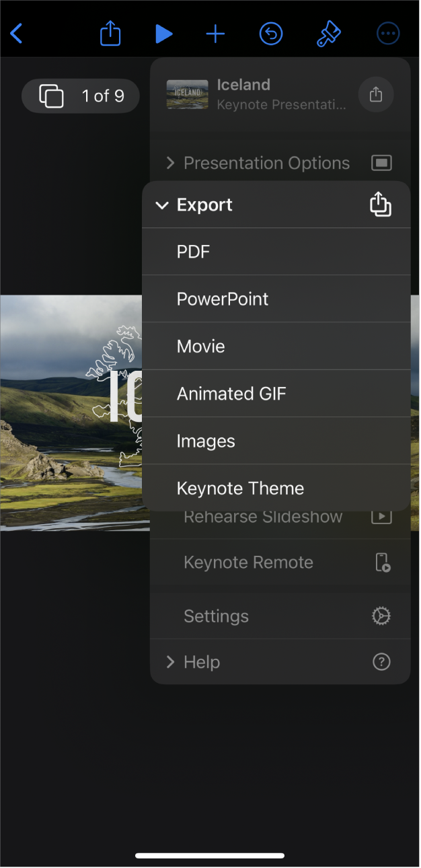Pick Images export option

tap(276, 441)
